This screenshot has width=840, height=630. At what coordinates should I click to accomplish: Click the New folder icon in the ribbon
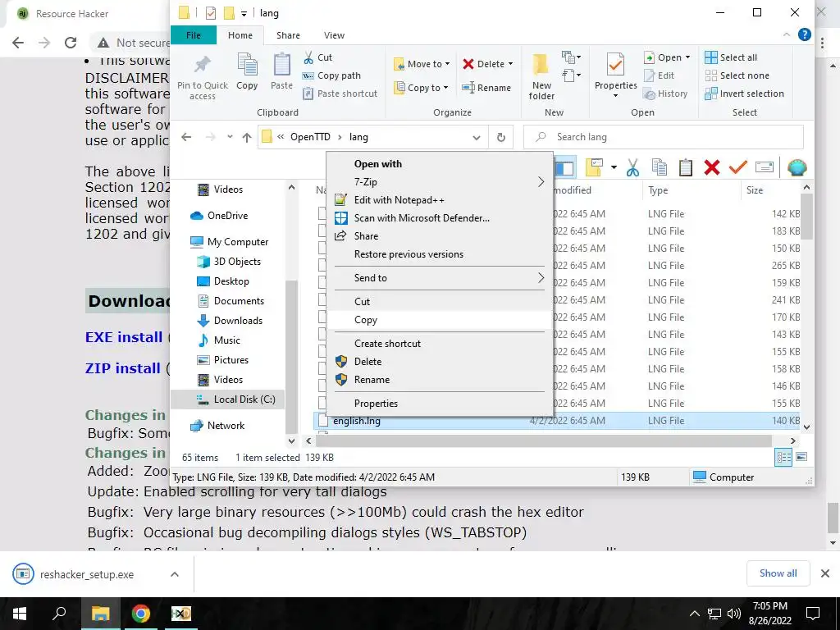541,66
